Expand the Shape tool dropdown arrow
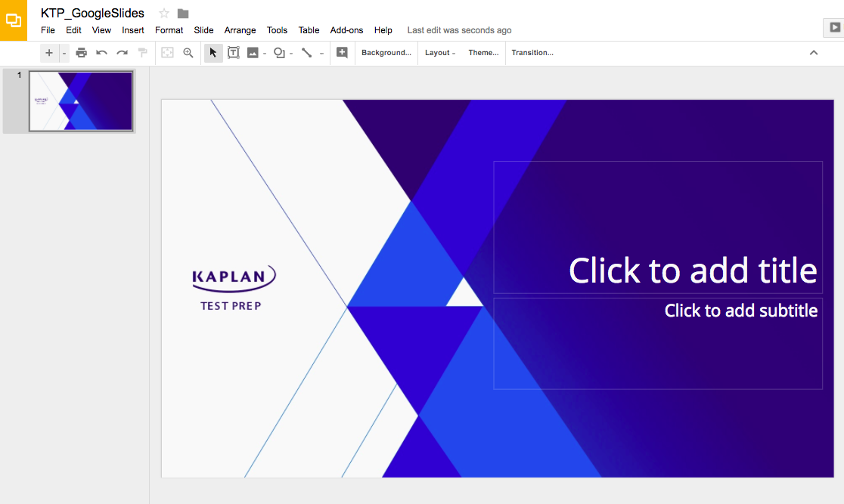The height and width of the screenshot is (504, 844). [291, 54]
